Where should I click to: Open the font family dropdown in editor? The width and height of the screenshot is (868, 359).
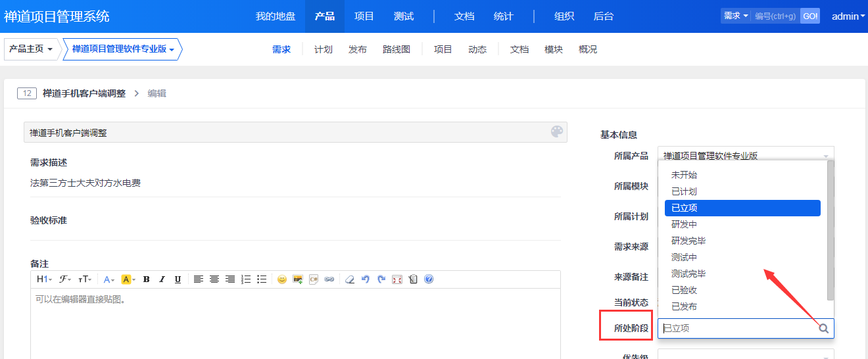[x=64, y=279]
